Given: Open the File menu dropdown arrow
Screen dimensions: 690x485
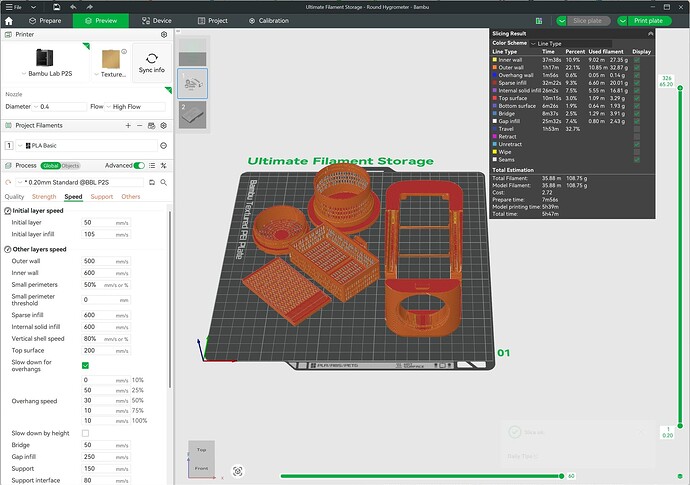Looking at the screenshot, I should point(33,7).
